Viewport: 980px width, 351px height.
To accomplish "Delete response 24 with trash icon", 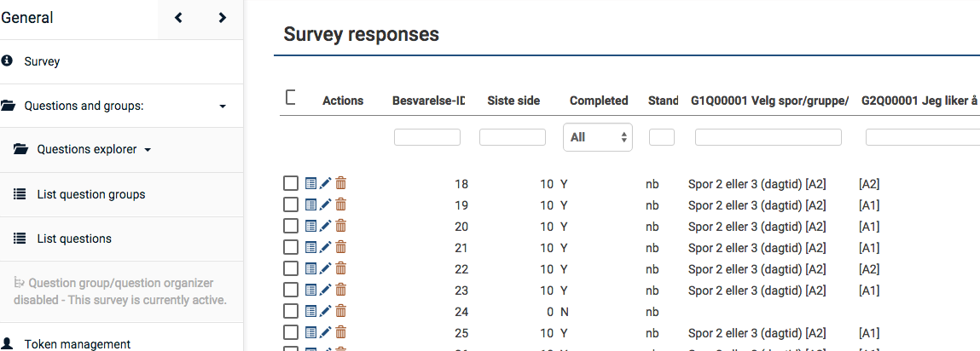I will 340,311.
